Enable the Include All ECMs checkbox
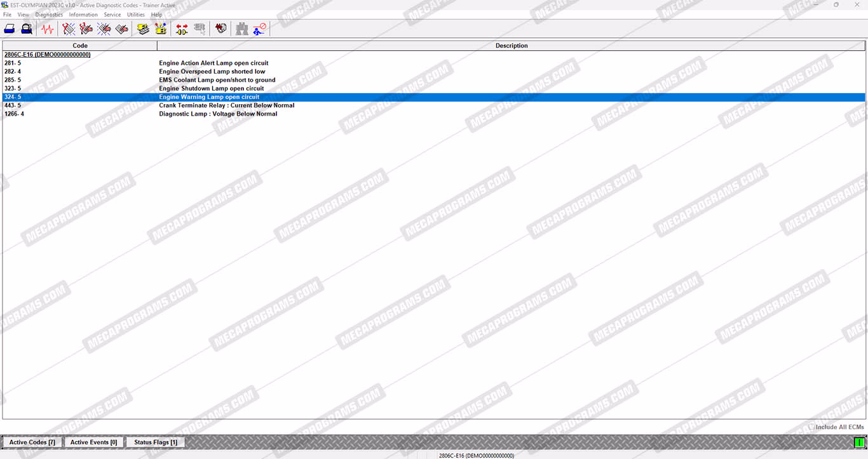Image resolution: width=868 pixels, height=459 pixels. (x=811, y=427)
